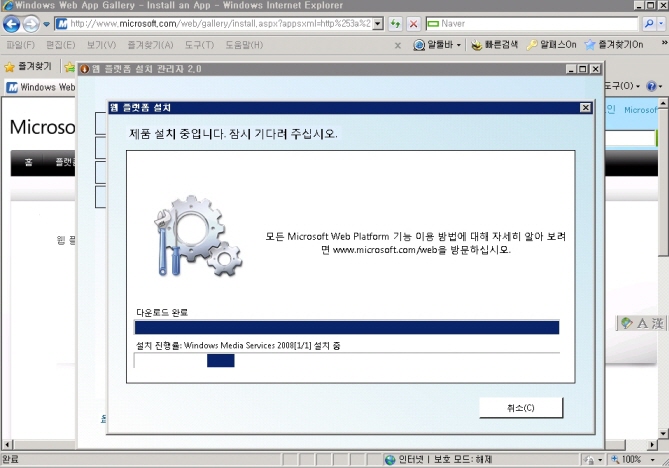Open the 도구(T) menu
Screen dimensions: 669x468
point(199,45)
